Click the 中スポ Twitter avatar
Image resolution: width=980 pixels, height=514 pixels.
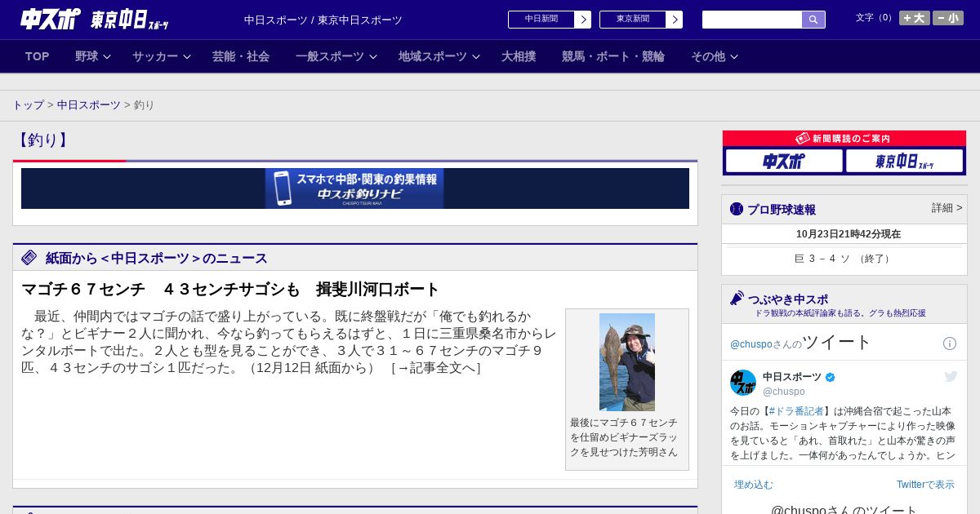[x=743, y=383]
